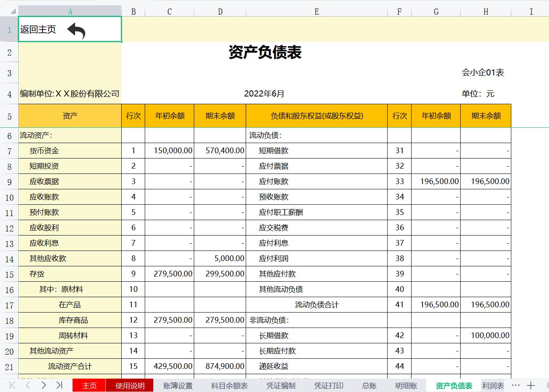Switch to the 利润表 sheet tab

point(493,386)
